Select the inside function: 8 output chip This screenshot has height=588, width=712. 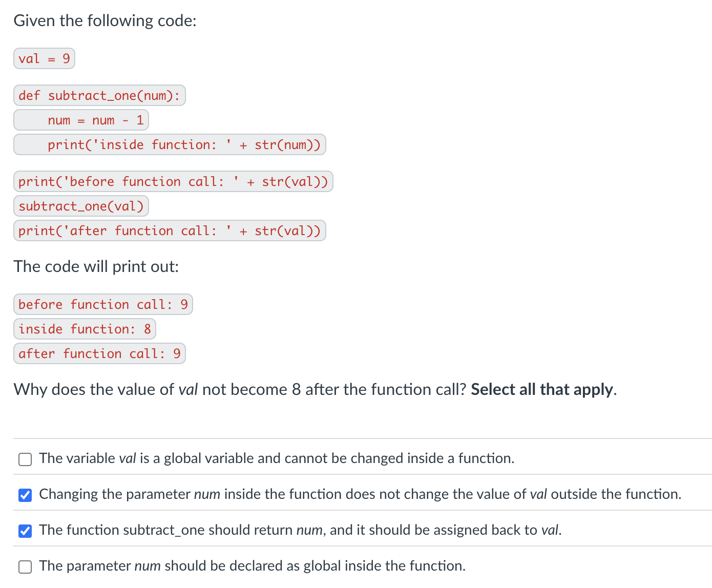tap(85, 329)
